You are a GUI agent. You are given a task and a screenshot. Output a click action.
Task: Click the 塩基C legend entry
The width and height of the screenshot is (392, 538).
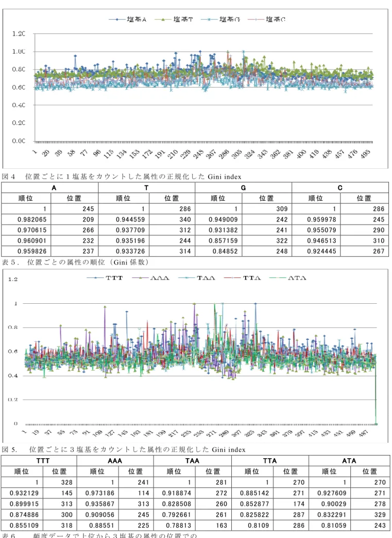(x=266, y=20)
